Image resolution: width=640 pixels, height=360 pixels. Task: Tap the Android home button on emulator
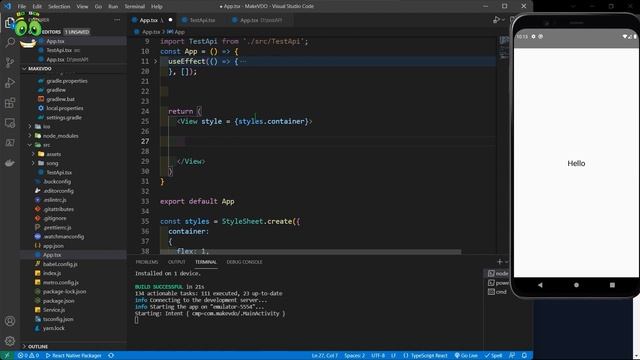pos(576,285)
